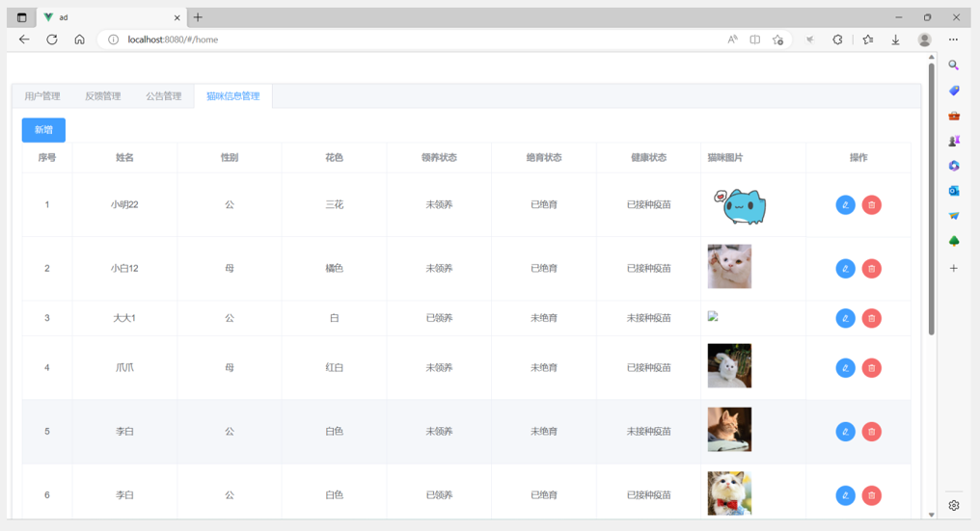This screenshot has height=531, width=980.
Task: Open browser extensions menu
Action: (837, 40)
